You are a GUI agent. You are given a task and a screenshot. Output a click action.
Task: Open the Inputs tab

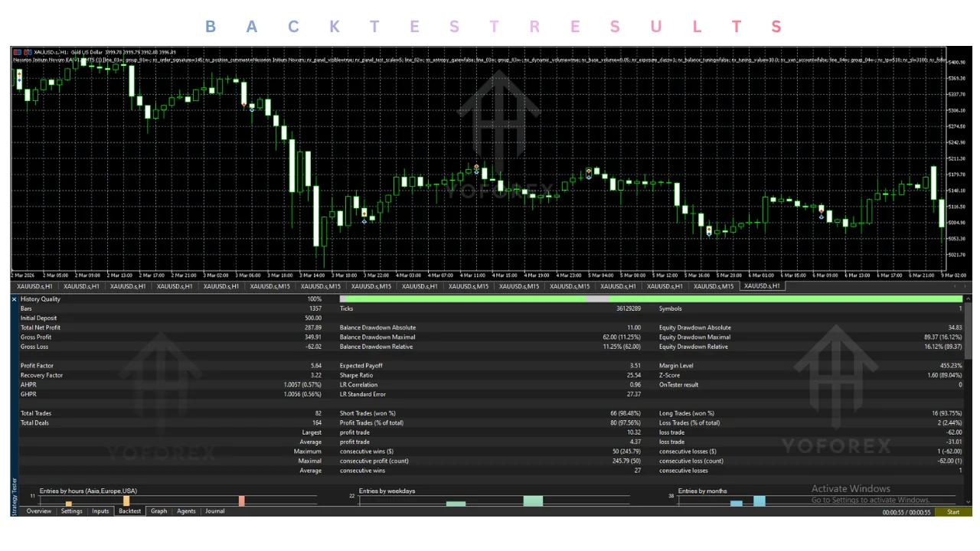coord(101,511)
